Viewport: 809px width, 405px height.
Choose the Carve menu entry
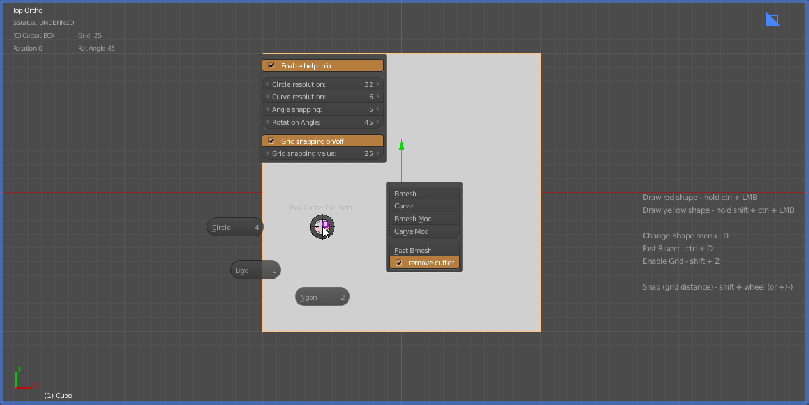click(x=424, y=206)
